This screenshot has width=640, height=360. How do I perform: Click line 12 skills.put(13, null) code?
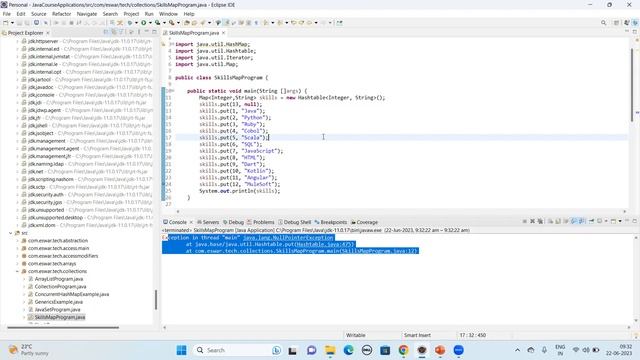pyautogui.click(x=231, y=104)
